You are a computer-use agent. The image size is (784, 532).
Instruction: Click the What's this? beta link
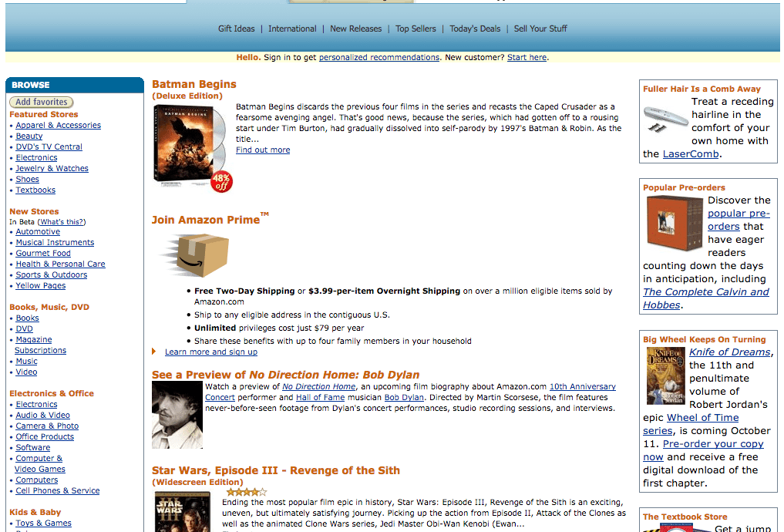tap(62, 222)
